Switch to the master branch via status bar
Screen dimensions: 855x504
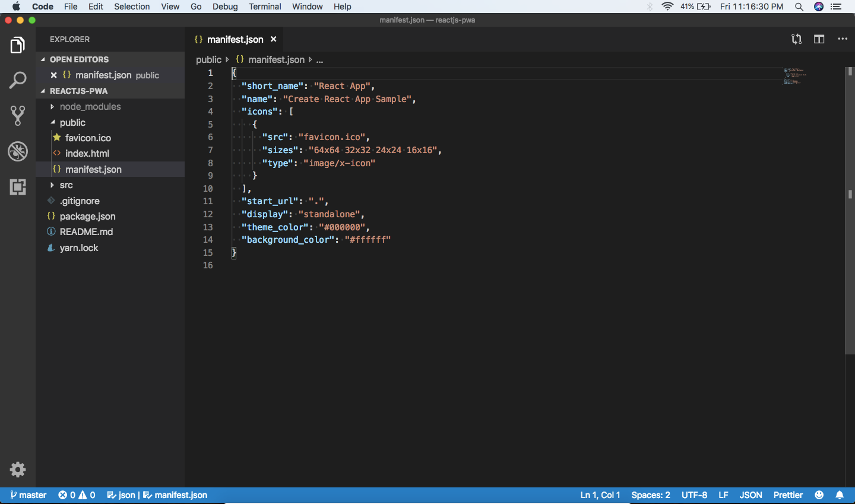27,495
